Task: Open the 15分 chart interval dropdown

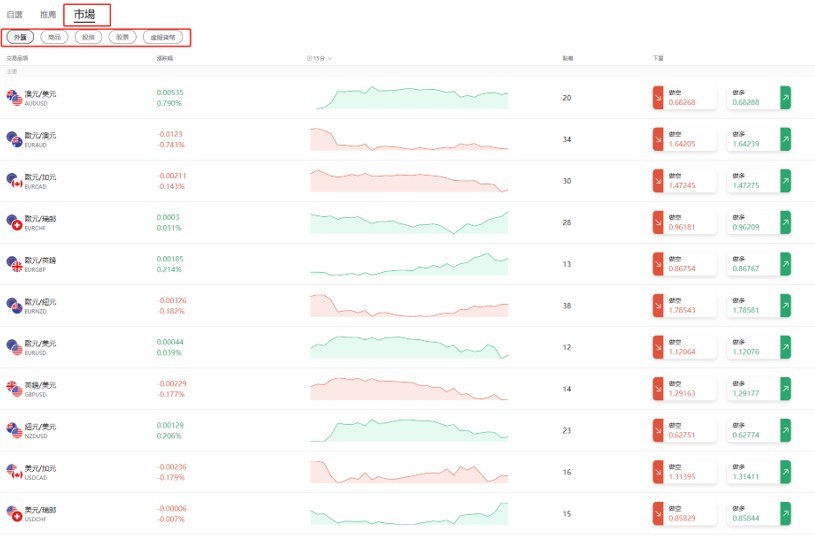Action: pos(320,59)
